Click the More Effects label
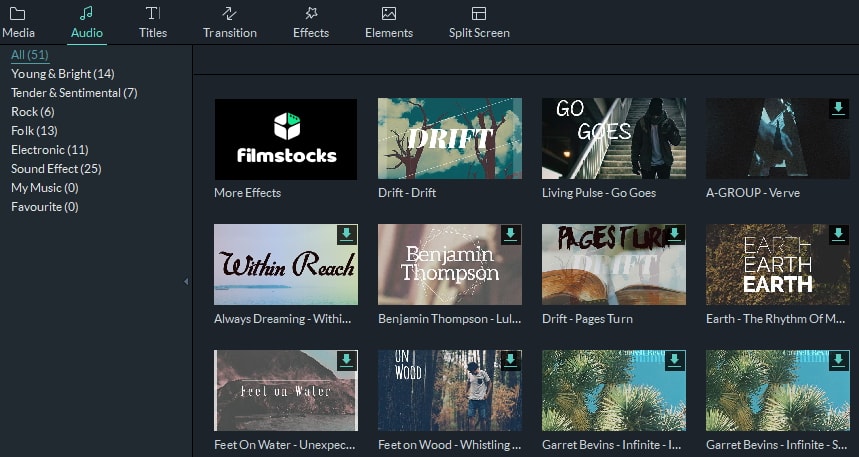This screenshot has width=859, height=457. [x=247, y=193]
